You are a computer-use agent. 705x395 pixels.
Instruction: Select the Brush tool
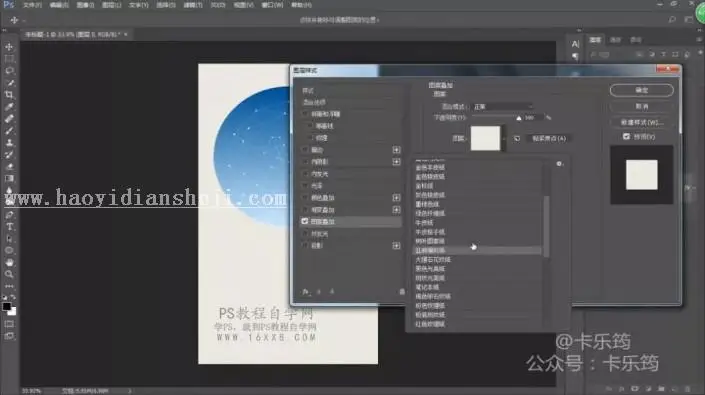click(x=9, y=131)
